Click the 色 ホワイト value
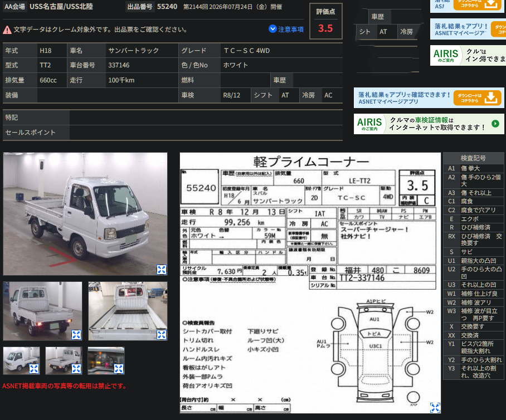Viewport: 506px width, 420px height. tap(236, 65)
